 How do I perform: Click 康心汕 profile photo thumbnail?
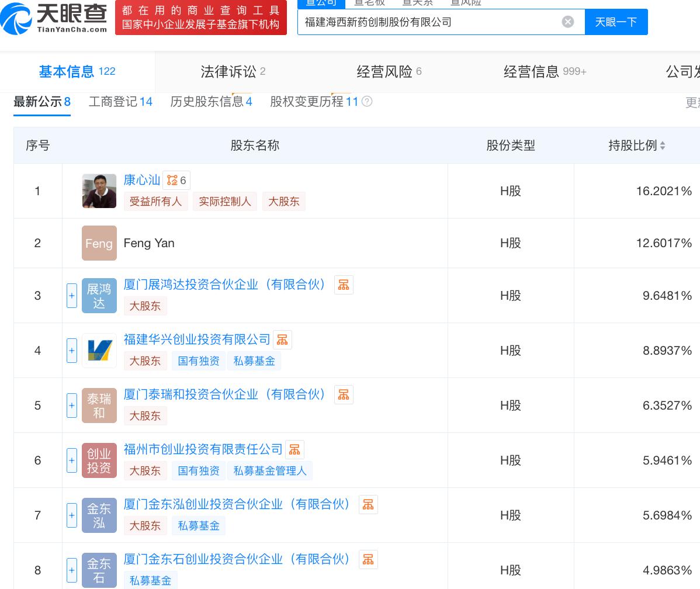click(99, 191)
